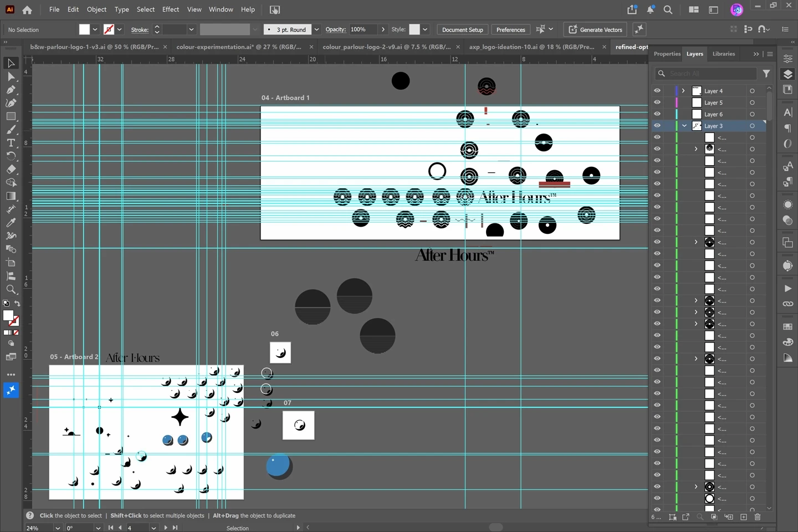Hide Layer 6 with eye icon
The height and width of the screenshot is (532, 798).
(x=657, y=114)
